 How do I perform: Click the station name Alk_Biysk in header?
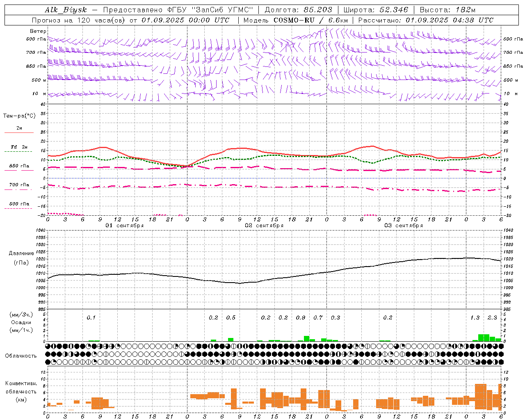tap(66, 10)
